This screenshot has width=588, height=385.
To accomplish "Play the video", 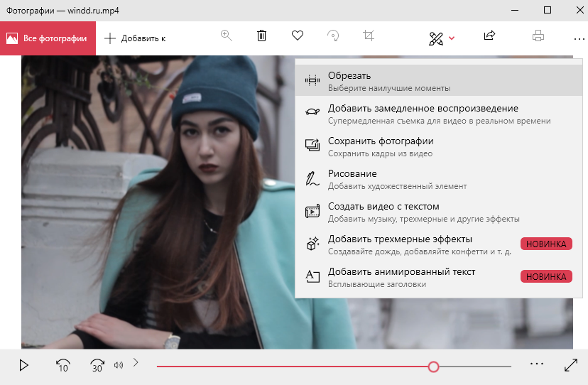I will pyautogui.click(x=23, y=366).
